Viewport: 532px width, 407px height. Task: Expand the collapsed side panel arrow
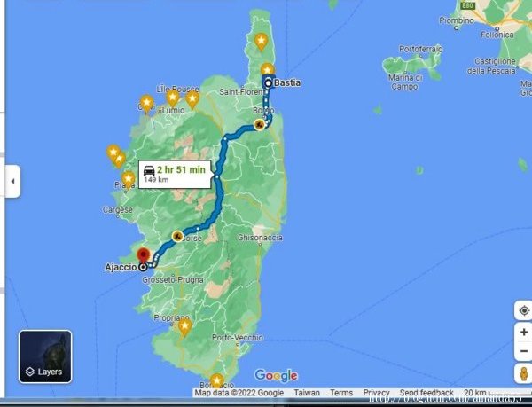tap(12, 182)
